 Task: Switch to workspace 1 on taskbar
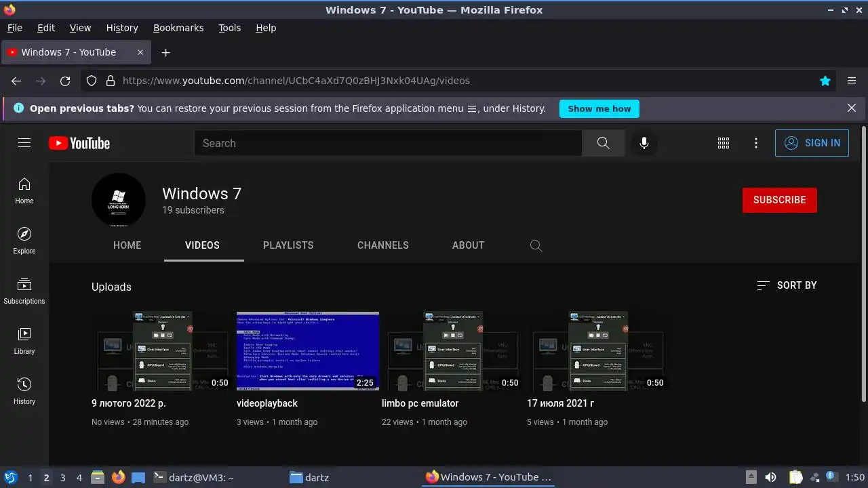(x=31, y=478)
